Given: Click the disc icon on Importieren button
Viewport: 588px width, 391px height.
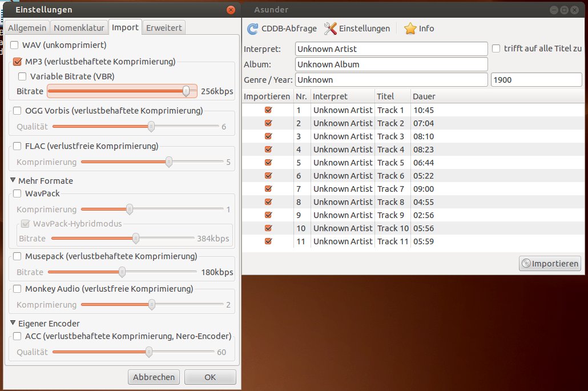Looking at the screenshot, I should (526, 264).
